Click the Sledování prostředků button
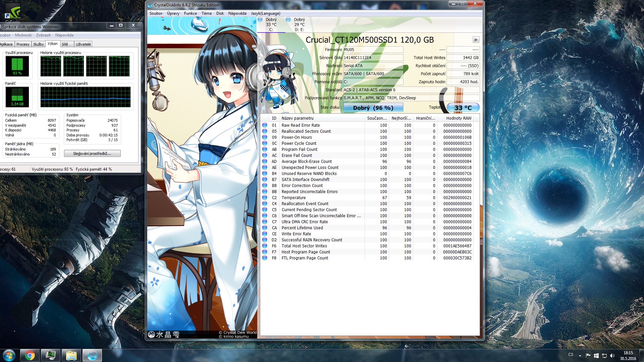644x362 pixels. 92,154
